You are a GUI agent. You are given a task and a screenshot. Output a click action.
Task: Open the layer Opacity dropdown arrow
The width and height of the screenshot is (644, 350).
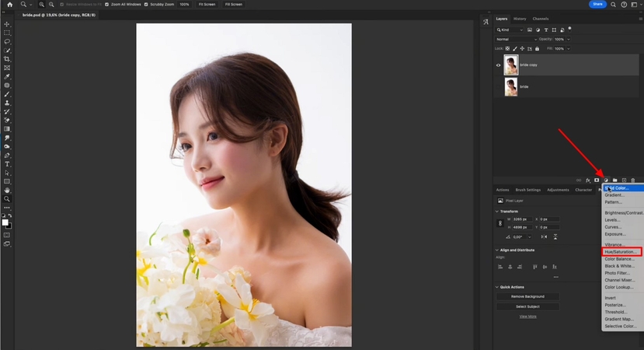pyautogui.click(x=569, y=39)
